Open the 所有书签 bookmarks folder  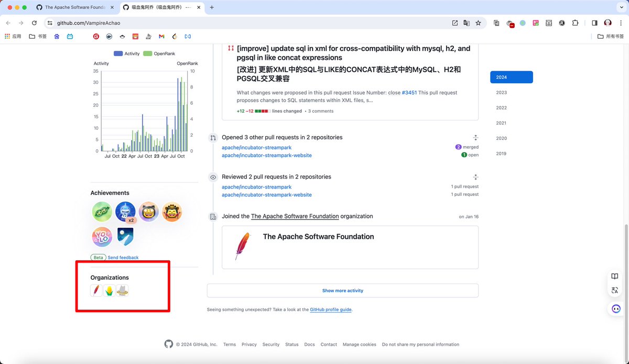[x=611, y=36]
